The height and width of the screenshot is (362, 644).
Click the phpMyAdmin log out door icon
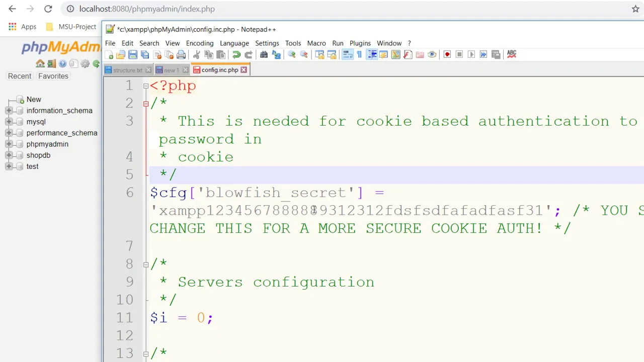[51, 63]
